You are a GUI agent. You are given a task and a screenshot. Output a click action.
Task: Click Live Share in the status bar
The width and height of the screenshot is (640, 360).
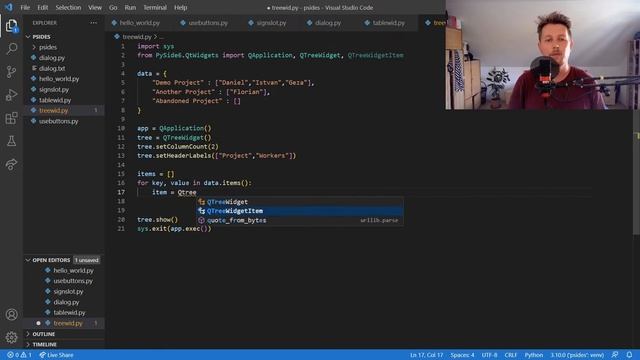coord(56,355)
